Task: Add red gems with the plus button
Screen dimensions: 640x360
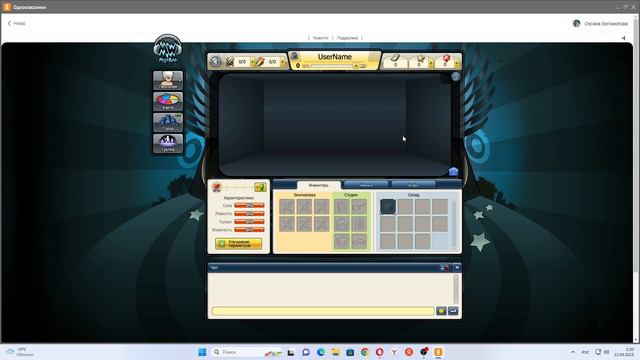Action: (457, 63)
